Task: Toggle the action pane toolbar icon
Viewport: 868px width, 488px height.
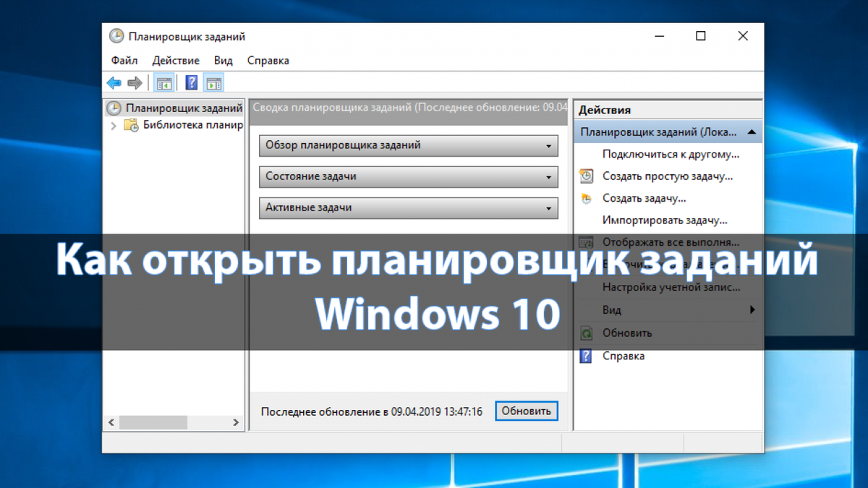Action: [x=213, y=83]
